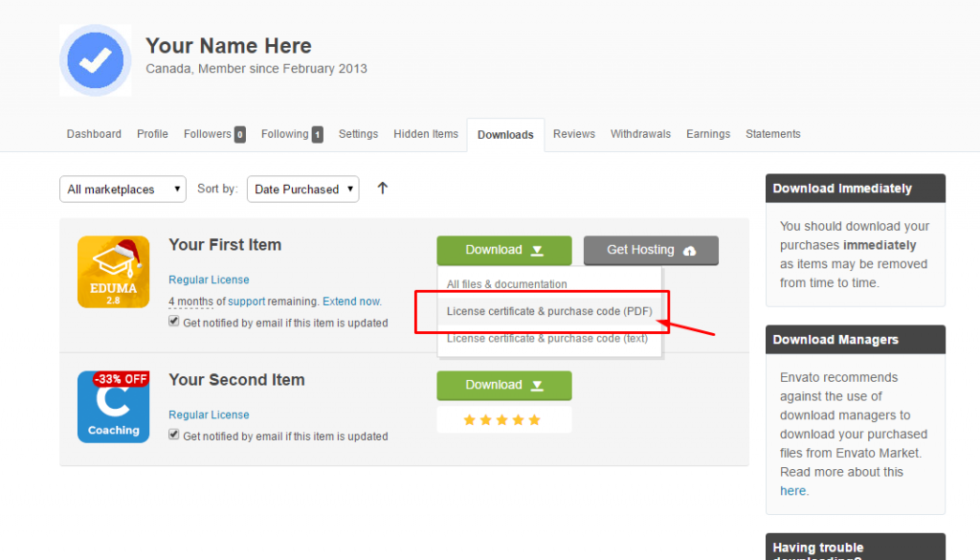The width and height of the screenshot is (980, 560).
Task: Click the blue checkmark profile avatar
Action: pos(95,60)
